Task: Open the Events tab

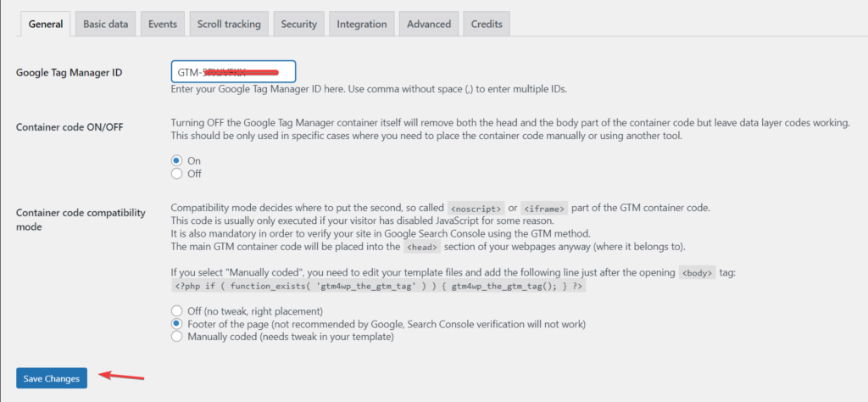Action: [162, 24]
